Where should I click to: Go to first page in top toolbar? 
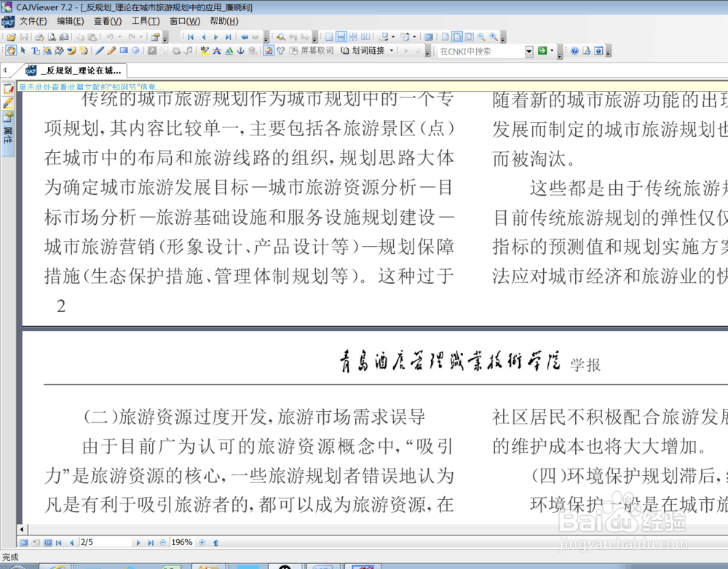click(x=190, y=36)
